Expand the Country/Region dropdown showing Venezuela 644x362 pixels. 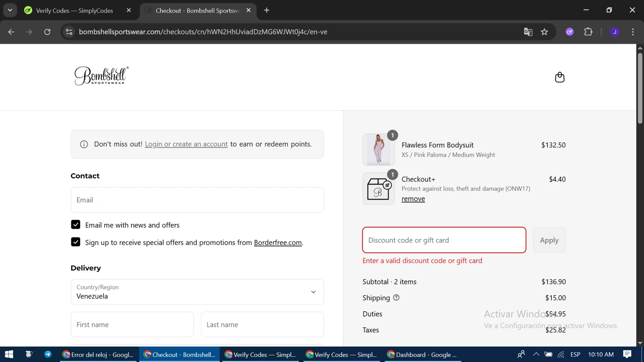point(197,292)
